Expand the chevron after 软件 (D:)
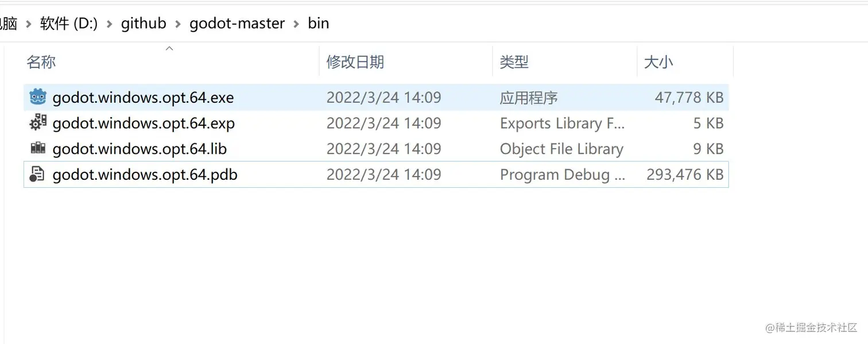 click(110, 24)
